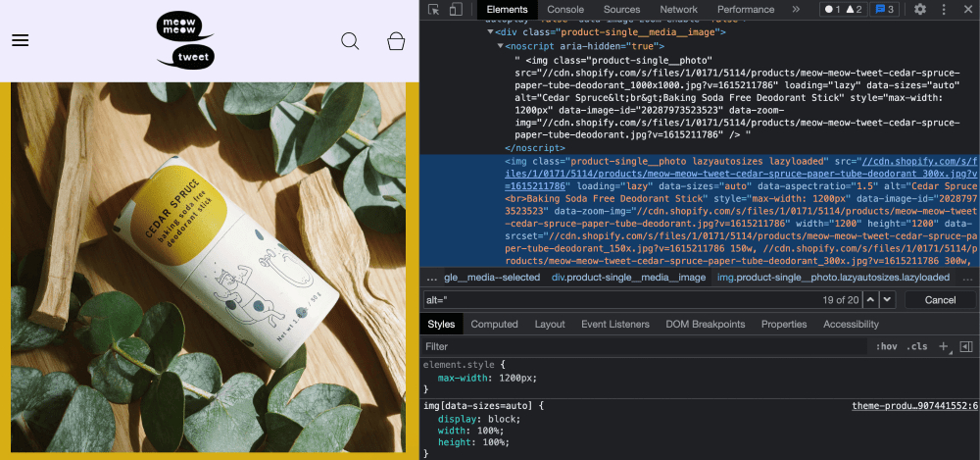This screenshot has height=460, width=980.
Task: Open DevTools settings gear
Action: [920, 10]
